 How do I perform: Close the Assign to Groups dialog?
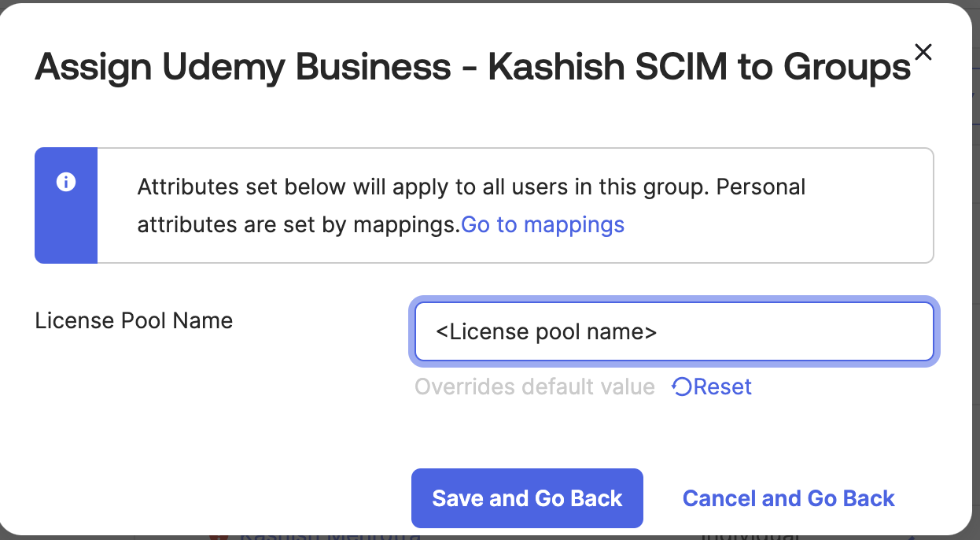[923, 52]
